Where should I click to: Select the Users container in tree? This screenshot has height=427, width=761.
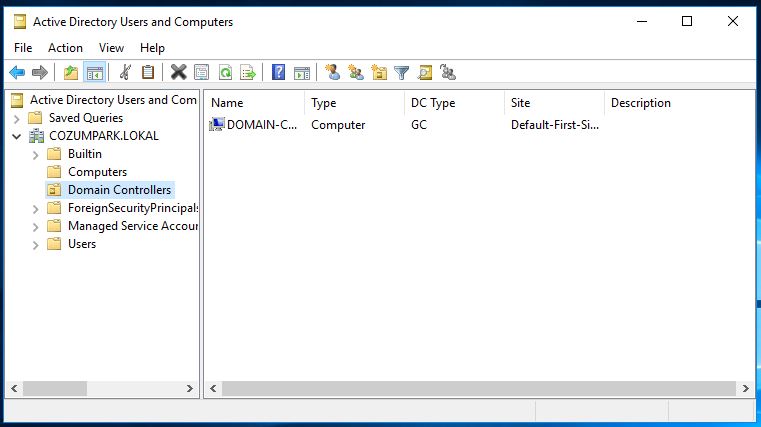81,244
